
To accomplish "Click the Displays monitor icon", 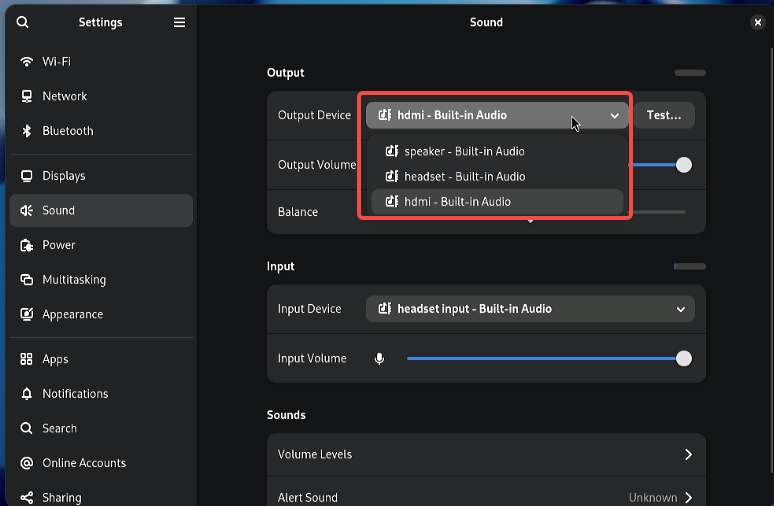I will point(27,176).
